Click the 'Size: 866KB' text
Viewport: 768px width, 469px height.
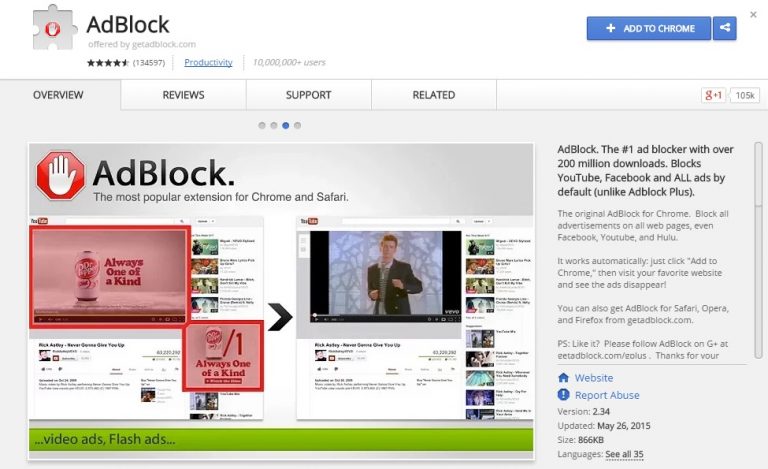coord(580,440)
